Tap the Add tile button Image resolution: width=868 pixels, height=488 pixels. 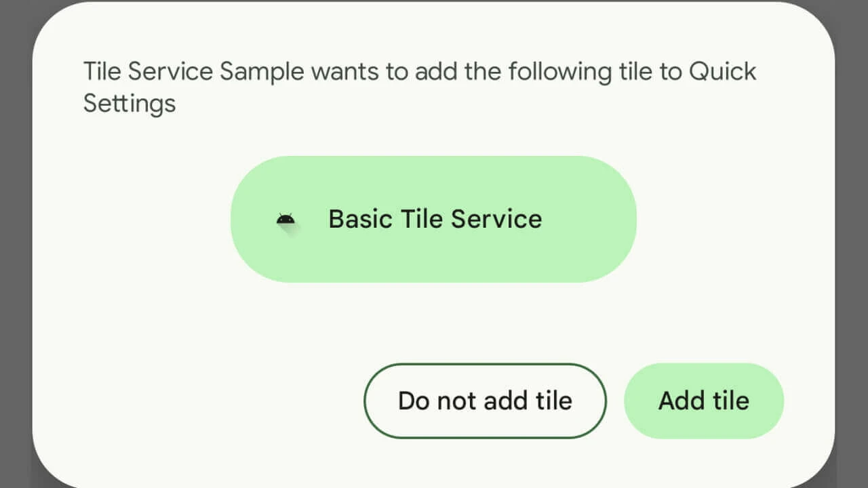point(703,401)
